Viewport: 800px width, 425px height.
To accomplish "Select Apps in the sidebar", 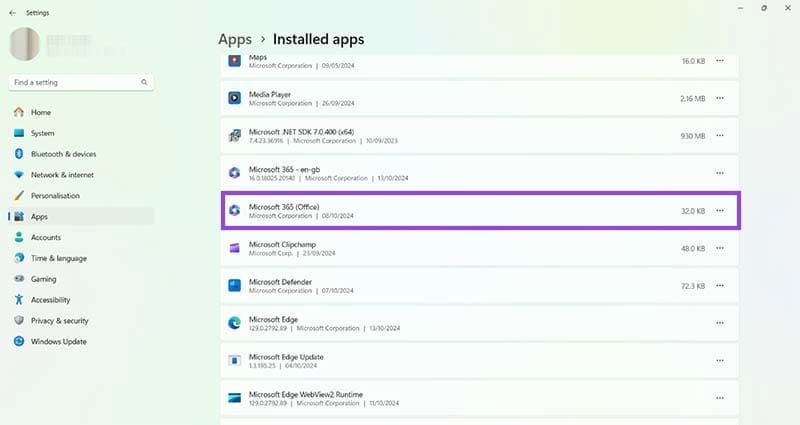I will [81, 217].
